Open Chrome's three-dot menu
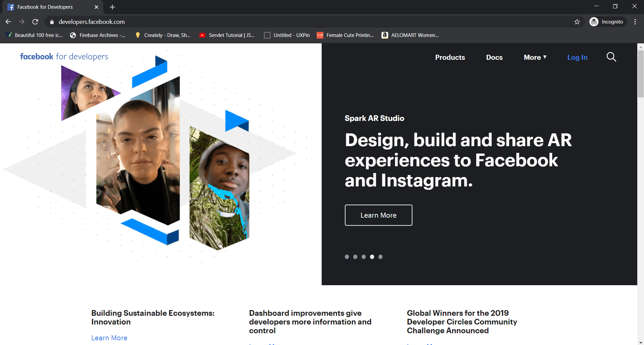Image resolution: width=644 pixels, height=345 pixels. pyautogui.click(x=635, y=22)
